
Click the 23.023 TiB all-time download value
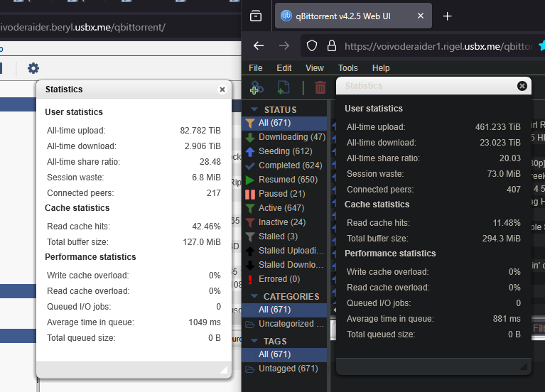(500, 143)
